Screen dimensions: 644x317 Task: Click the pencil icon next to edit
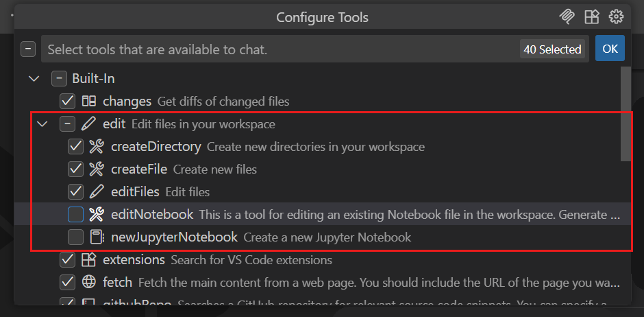point(88,124)
